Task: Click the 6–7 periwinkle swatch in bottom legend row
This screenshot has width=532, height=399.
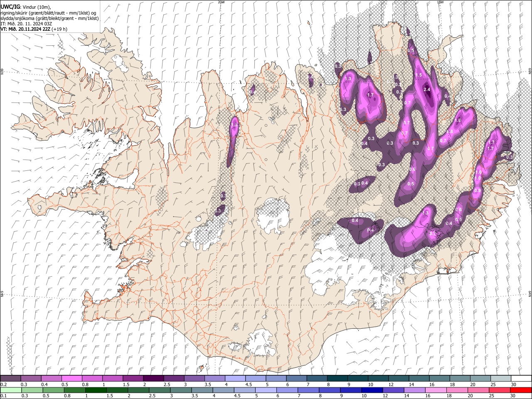Action: tap(287, 390)
